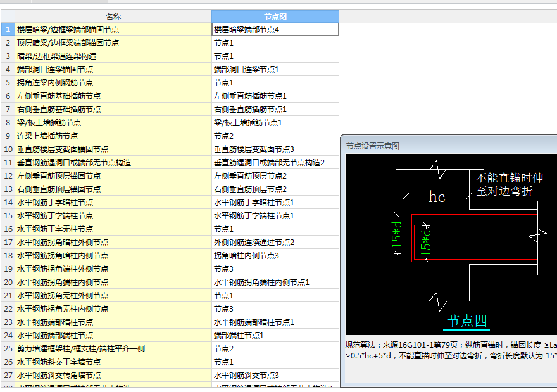
Task: Select row 21 水平钢筋拐角无柱外侧节点
Action: [113, 295]
